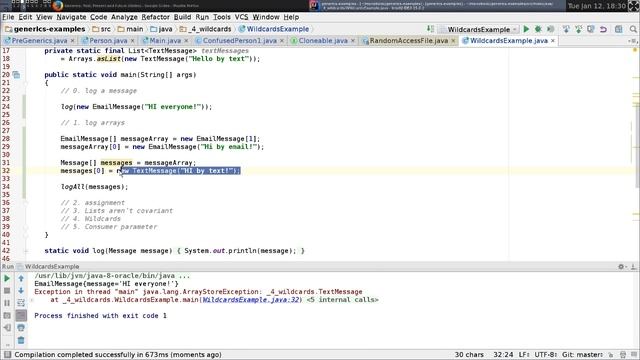Print console output icon
Viewport: 640px width, 360px height.
point(21,328)
